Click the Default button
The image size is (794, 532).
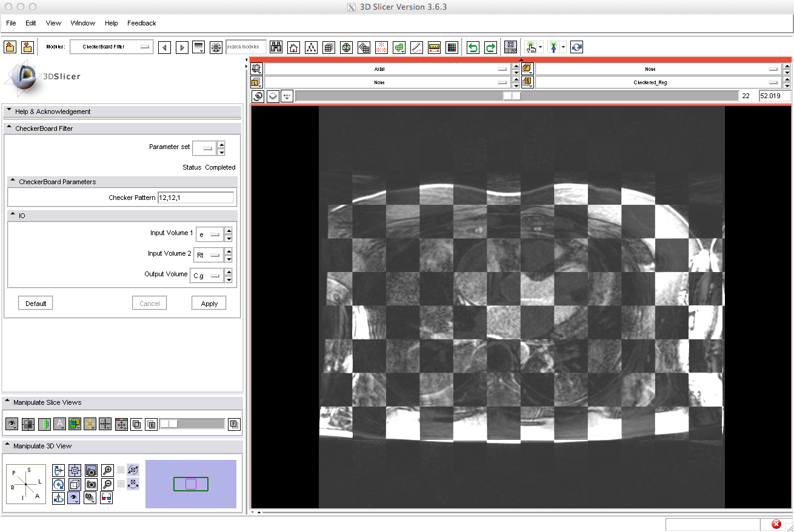36,304
